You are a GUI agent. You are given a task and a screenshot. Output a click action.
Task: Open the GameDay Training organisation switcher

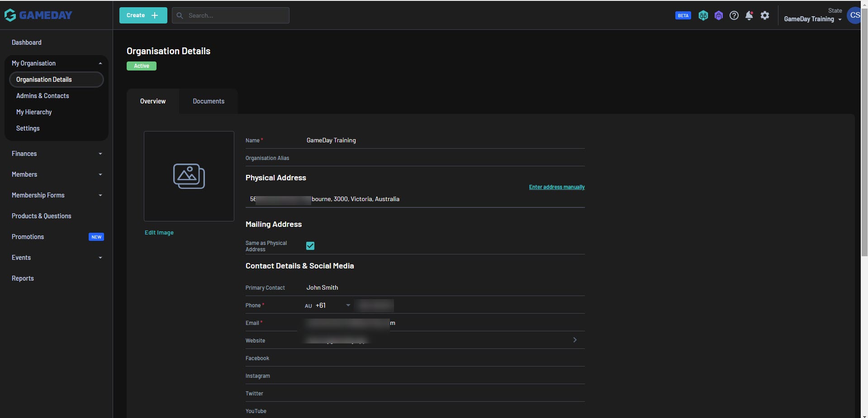coord(813,19)
